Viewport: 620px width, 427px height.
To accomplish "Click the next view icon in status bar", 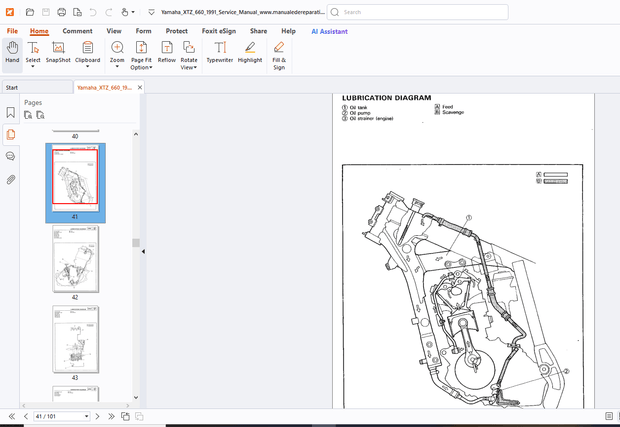I will pos(139,416).
